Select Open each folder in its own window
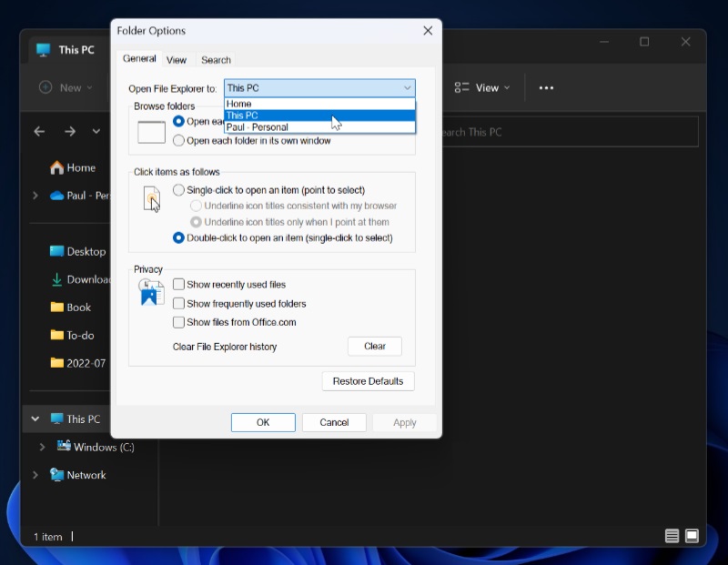 tap(178, 141)
